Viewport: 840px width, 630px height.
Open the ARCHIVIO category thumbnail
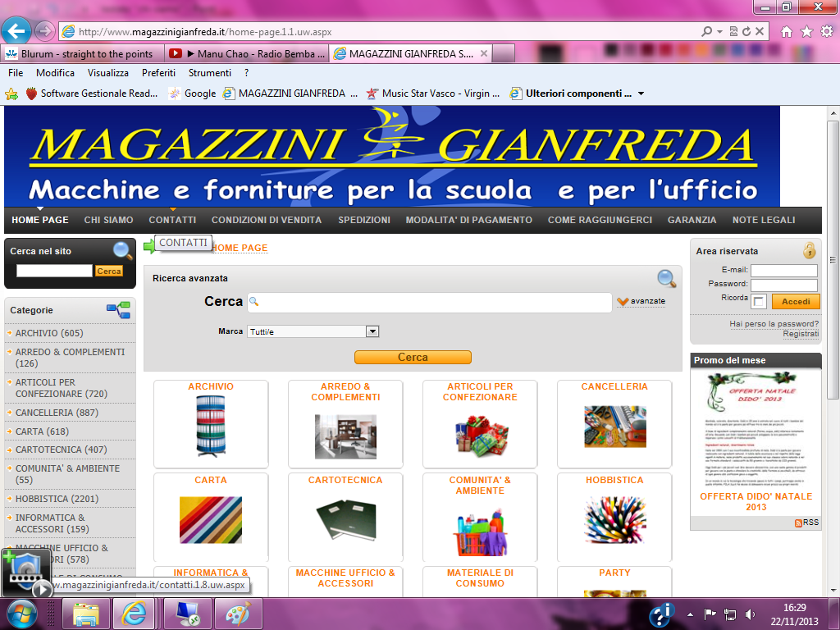click(x=211, y=426)
